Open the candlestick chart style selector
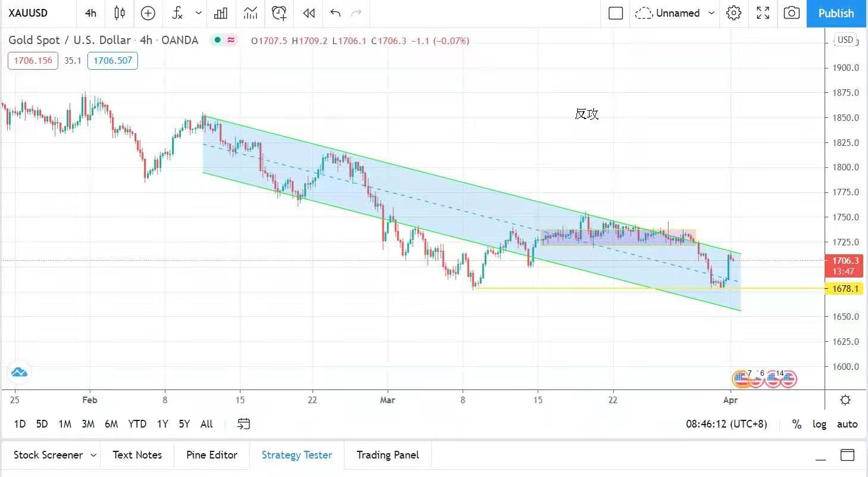 click(120, 13)
